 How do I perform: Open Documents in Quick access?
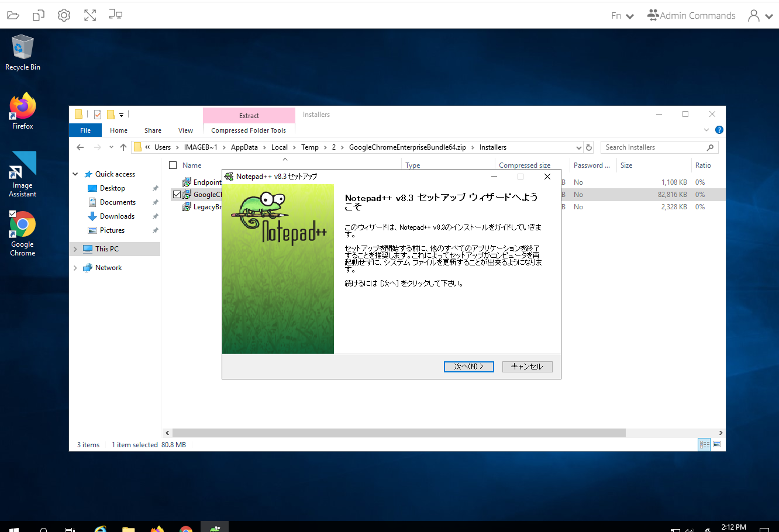118,202
